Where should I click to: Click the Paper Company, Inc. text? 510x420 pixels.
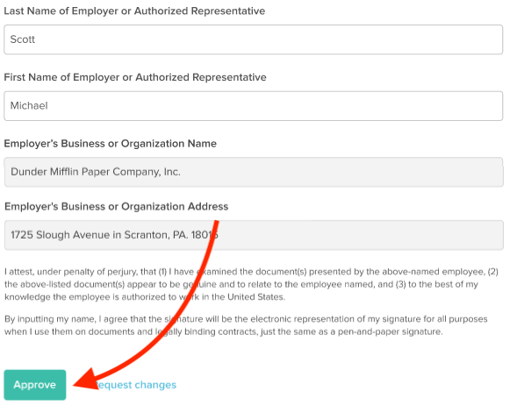click(x=131, y=172)
